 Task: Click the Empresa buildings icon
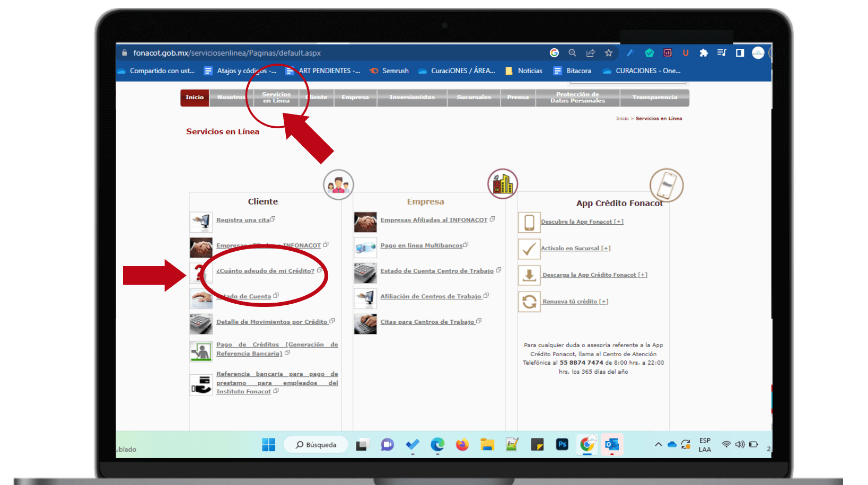click(502, 184)
